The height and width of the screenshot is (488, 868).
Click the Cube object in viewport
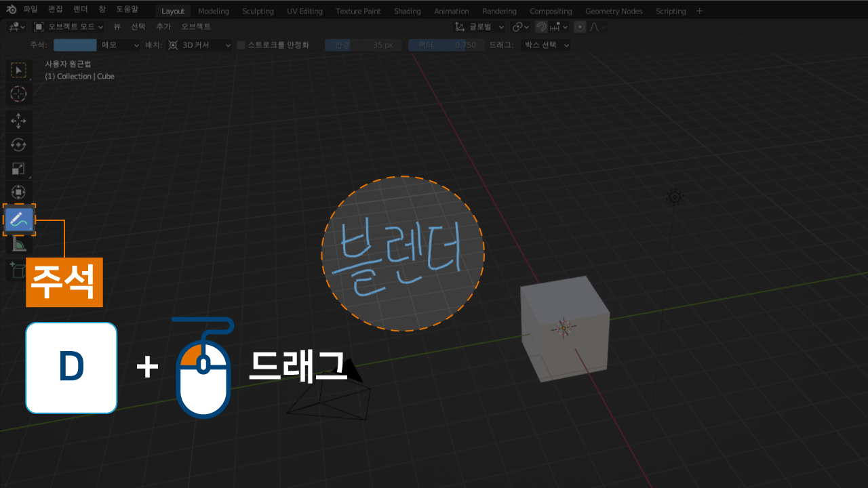pos(564,329)
